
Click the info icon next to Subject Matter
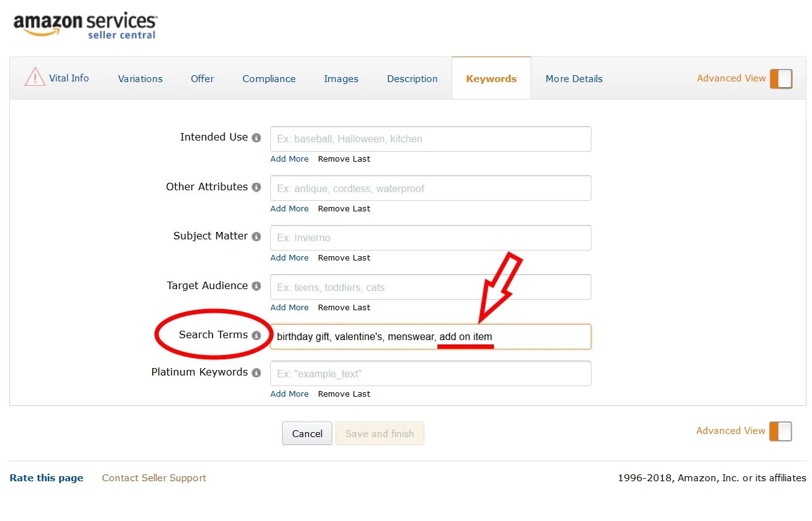click(256, 236)
